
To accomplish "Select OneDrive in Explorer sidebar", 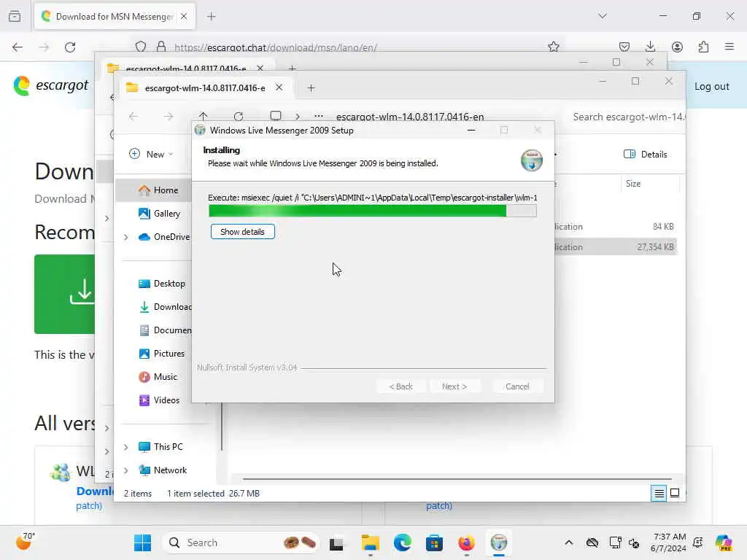I will click(164, 237).
